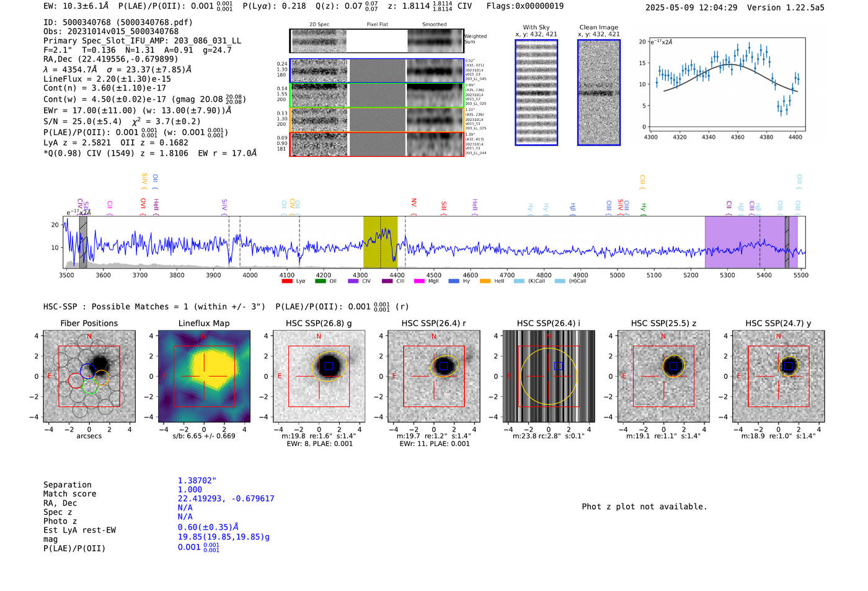Click the RA,Dec coordinates in header
This screenshot has height=591, width=868.
pyautogui.click(x=111, y=60)
